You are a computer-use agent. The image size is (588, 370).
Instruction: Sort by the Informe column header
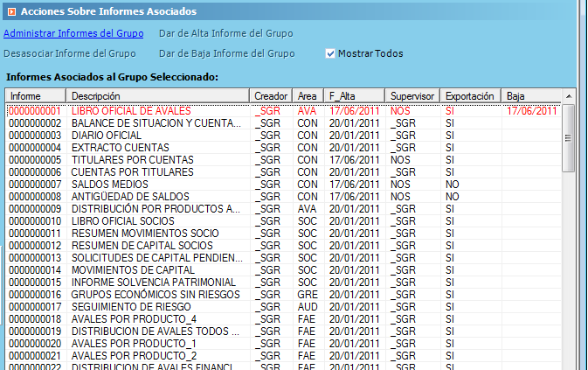36,96
